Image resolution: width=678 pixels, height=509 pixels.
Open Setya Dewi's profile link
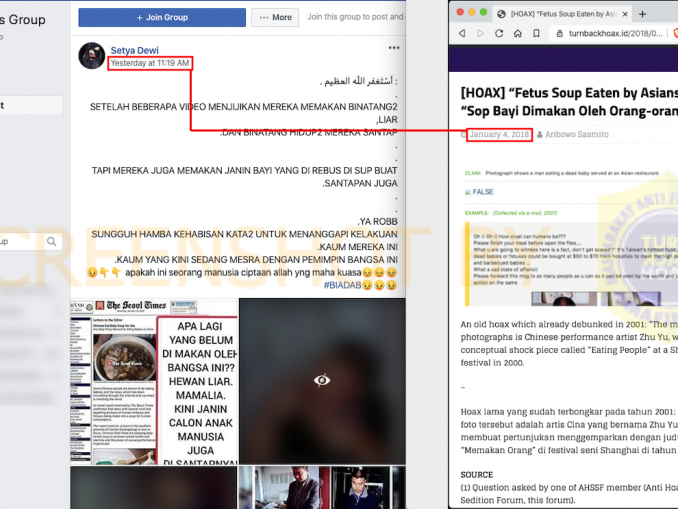click(134, 50)
